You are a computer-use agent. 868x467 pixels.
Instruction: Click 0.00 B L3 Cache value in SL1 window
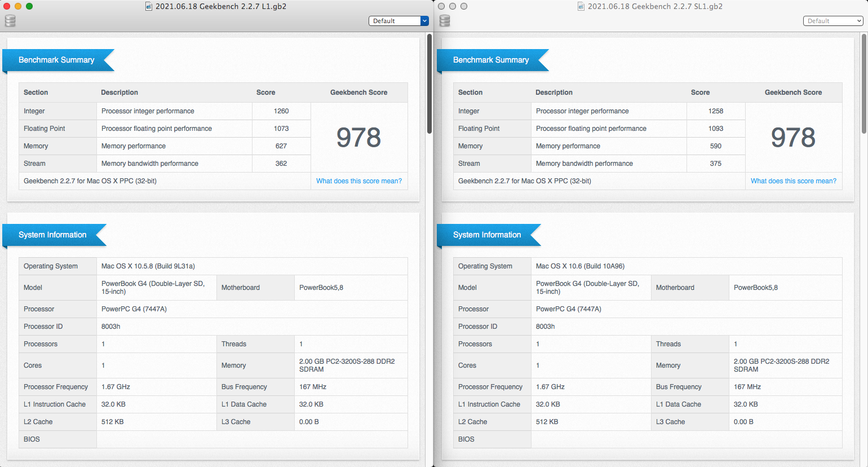pos(743,422)
